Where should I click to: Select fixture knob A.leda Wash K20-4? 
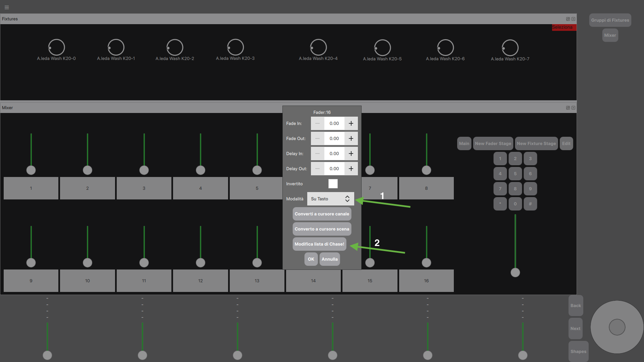coord(318,47)
